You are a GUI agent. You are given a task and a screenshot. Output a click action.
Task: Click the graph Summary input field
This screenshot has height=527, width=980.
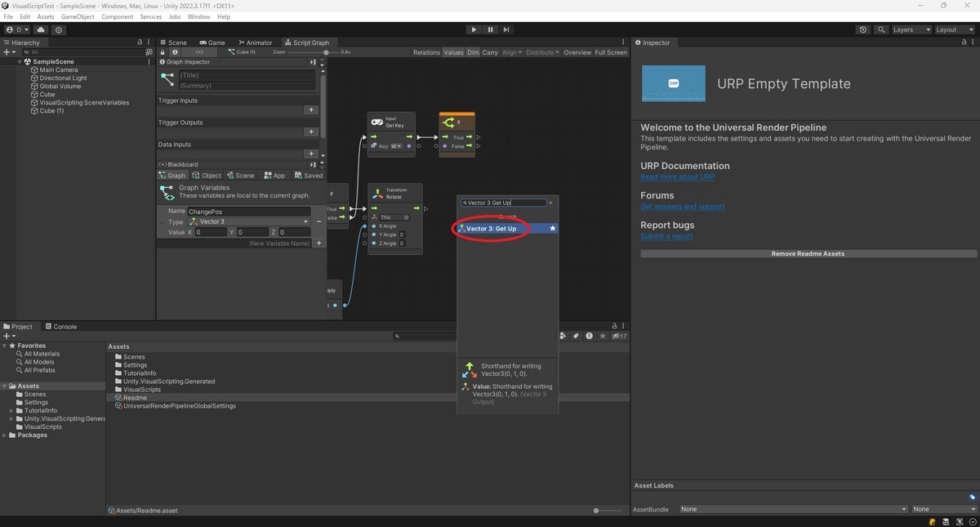pos(246,85)
